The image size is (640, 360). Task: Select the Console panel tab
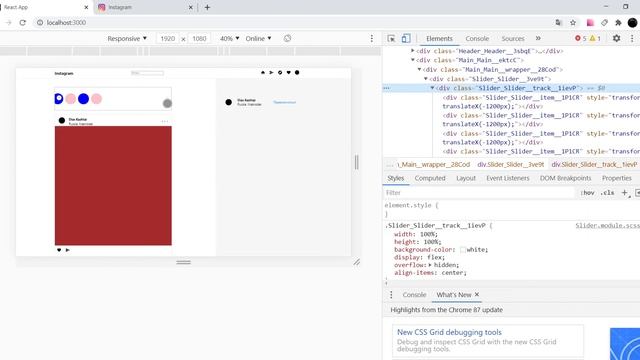(x=477, y=38)
